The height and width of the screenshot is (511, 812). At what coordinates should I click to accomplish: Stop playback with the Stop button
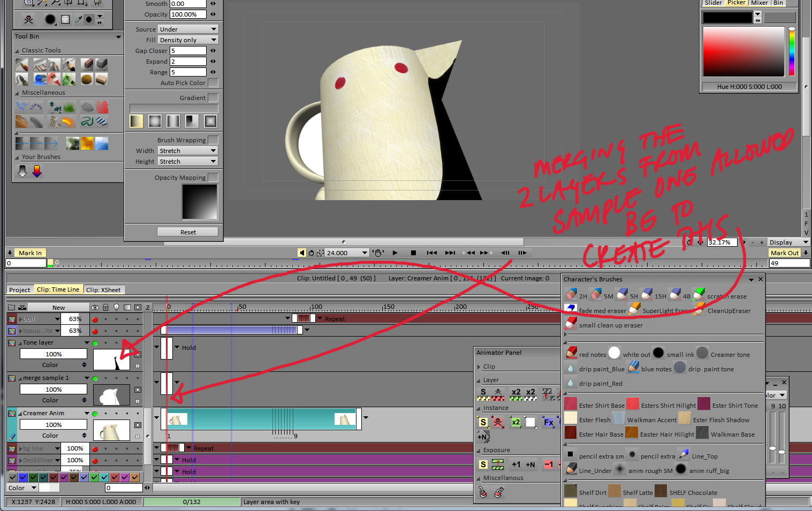click(x=413, y=253)
